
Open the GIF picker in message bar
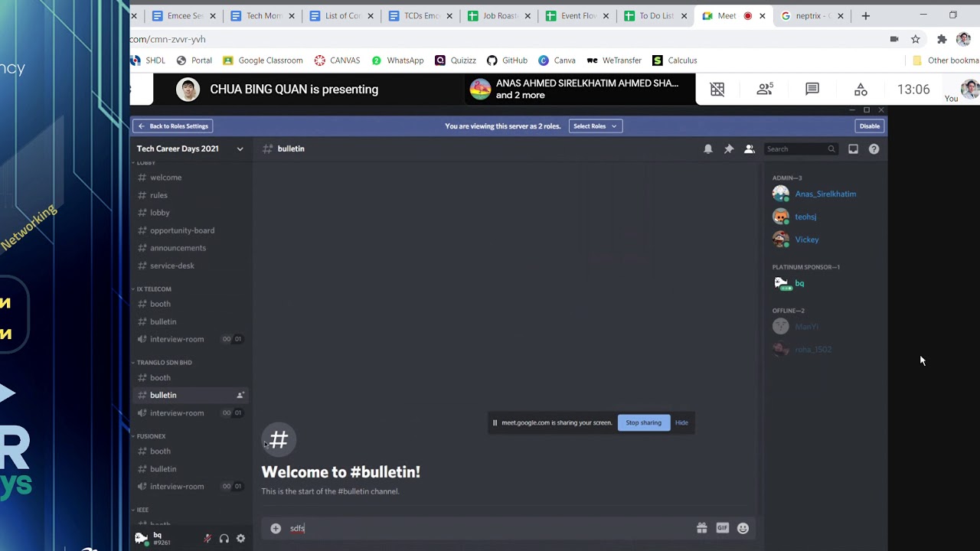click(x=722, y=528)
